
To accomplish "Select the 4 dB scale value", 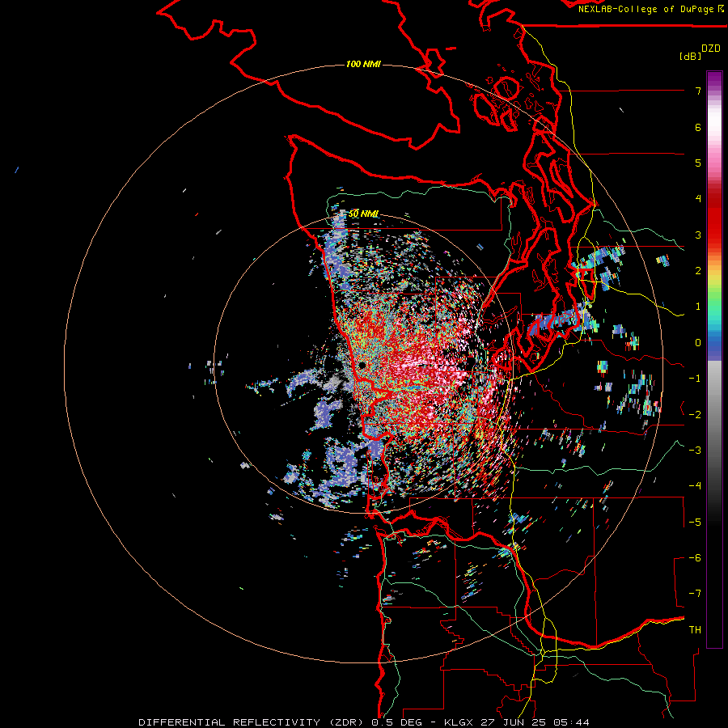I will [x=698, y=199].
